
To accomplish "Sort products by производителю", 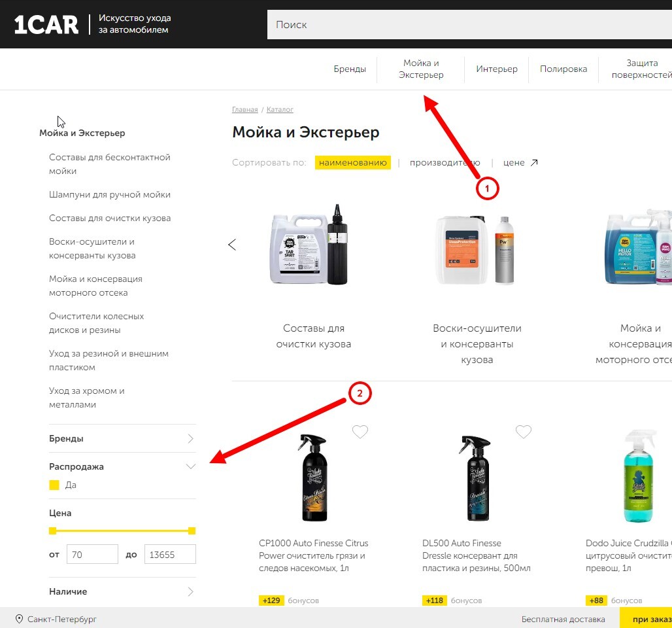I will [445, 163].
